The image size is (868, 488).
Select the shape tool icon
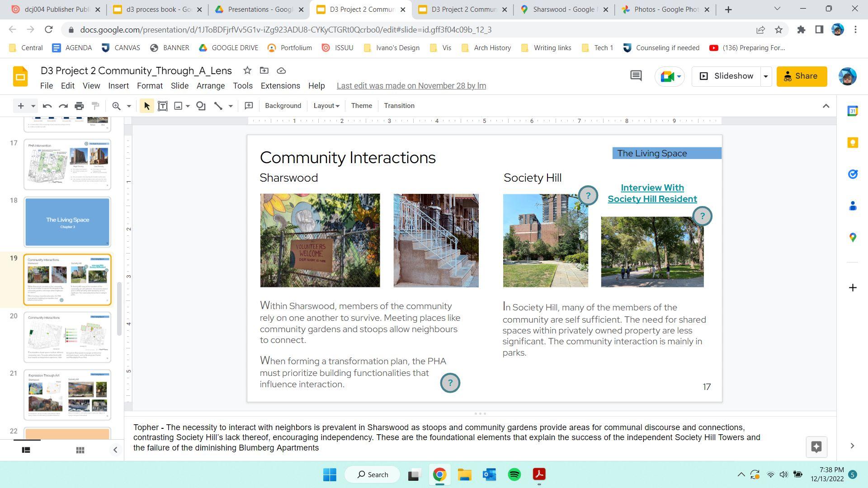pyautogui.click(x=201, y=106)
